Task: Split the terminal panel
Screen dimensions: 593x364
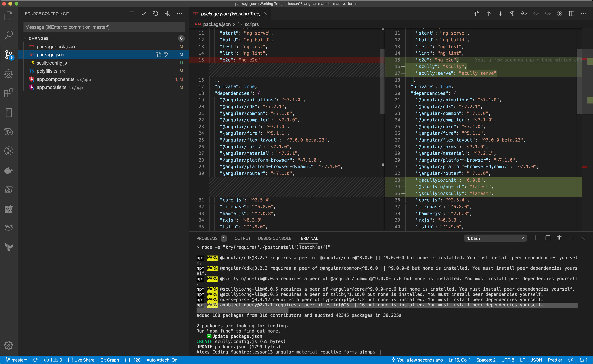Action: 548,238
